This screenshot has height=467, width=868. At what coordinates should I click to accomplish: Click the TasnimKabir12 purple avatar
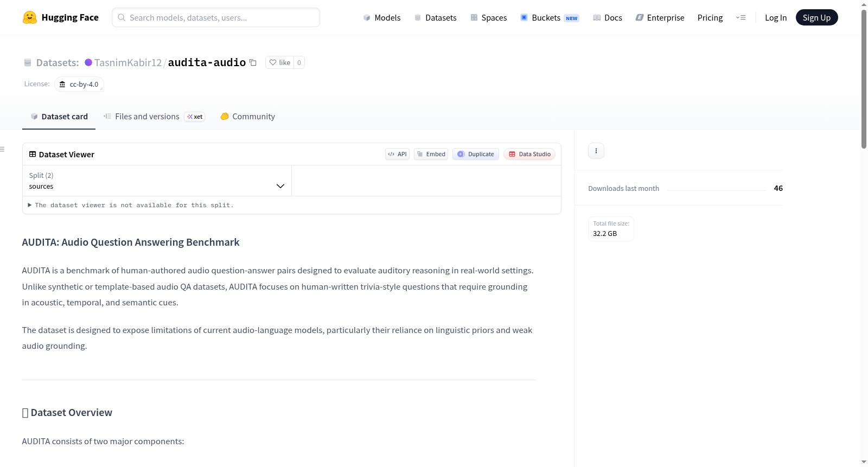[x=88, y=62]
